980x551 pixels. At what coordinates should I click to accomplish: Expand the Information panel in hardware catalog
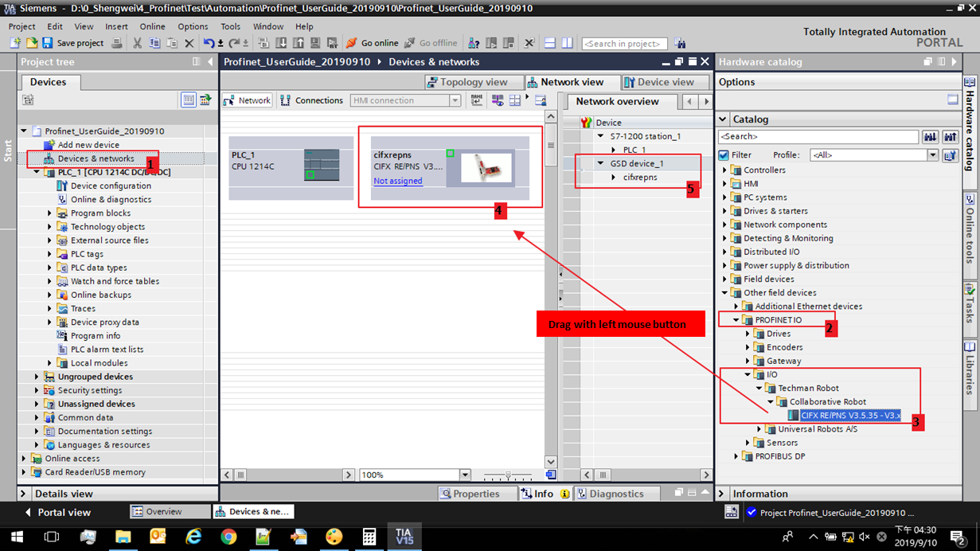click(x=722, y=494)
